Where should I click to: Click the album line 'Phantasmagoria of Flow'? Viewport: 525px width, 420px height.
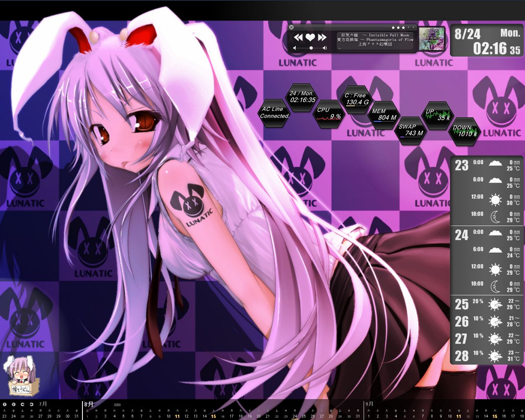click(390, 40)
